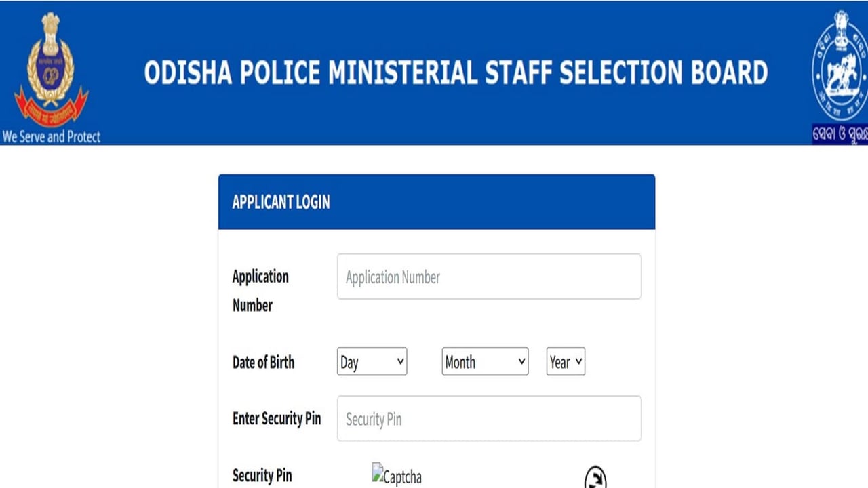Click the APPLICANT LOGIN panel header
The height and width of the screenshot is (488, 868).
437,202
